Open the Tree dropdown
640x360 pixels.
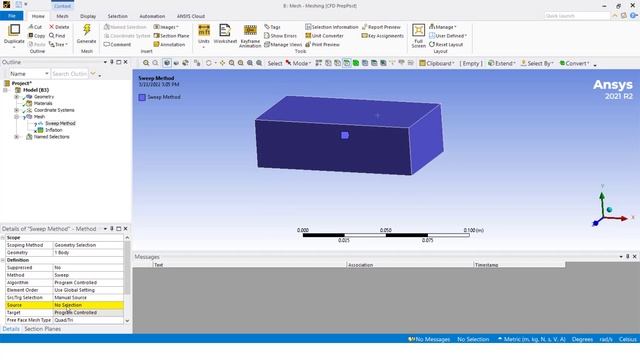pos(58,44)
